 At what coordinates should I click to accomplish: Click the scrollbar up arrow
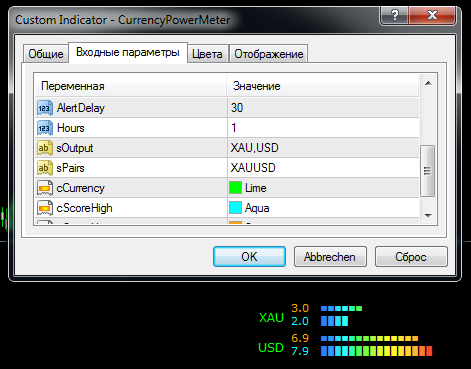pyautogui.click(x=428, y=83)
